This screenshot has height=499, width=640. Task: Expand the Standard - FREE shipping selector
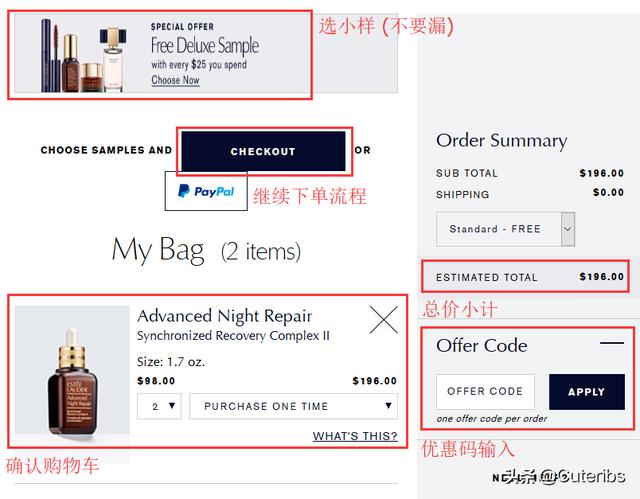505,229
